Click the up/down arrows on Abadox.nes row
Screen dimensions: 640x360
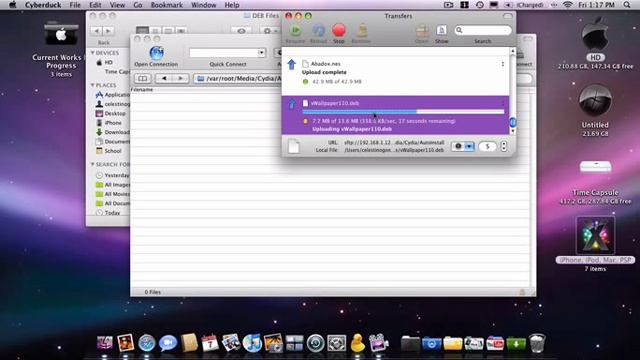(x=503, y=64)
